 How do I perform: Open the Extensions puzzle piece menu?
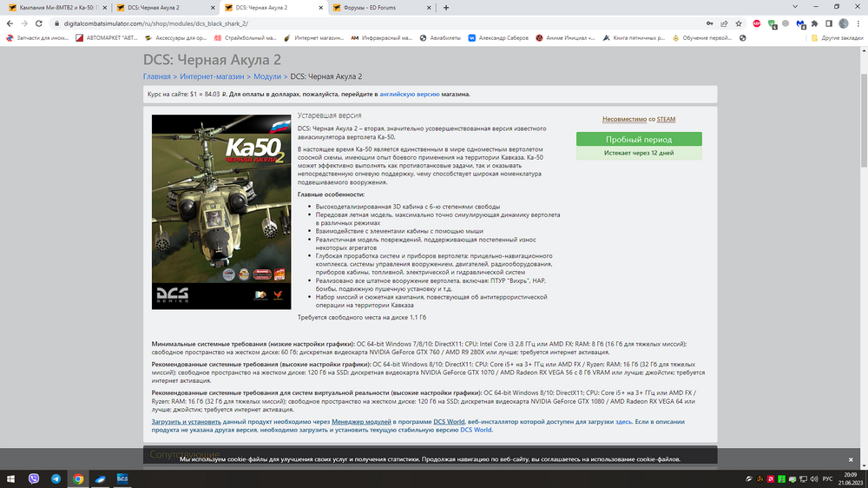[815, 23]
